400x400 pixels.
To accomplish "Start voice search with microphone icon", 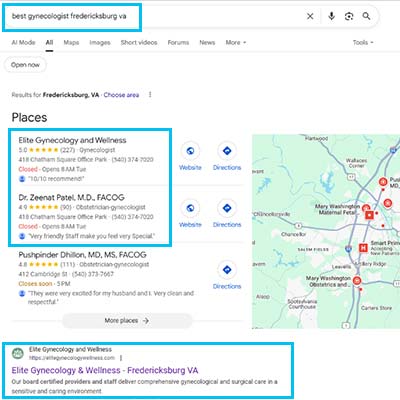I will tap(331, 16).
